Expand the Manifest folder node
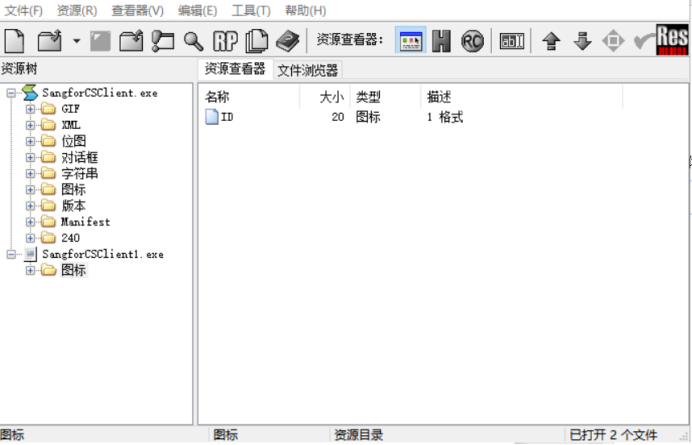 coord(30,222)
